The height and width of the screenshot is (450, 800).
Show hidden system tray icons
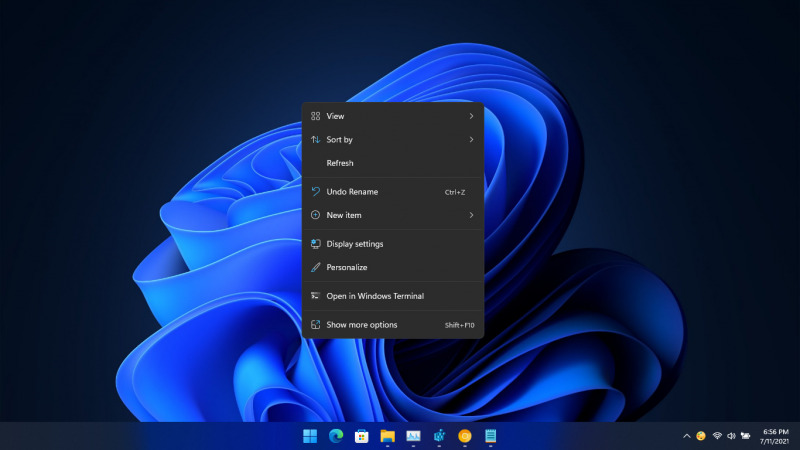click(687, 436)
